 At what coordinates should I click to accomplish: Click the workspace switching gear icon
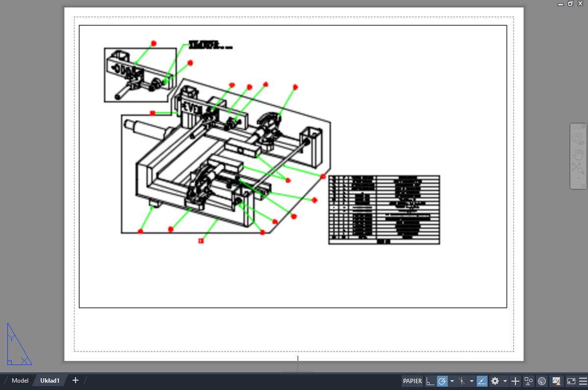(495, 381)
